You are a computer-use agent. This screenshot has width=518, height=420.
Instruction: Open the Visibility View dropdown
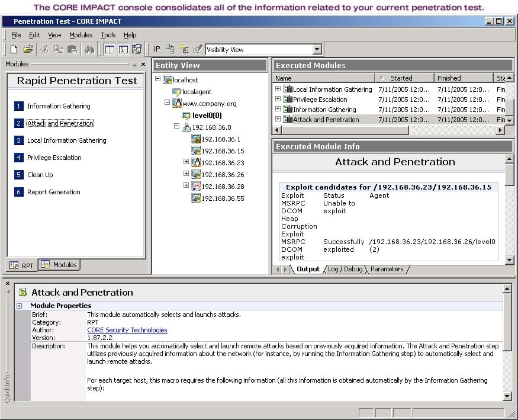317,50
